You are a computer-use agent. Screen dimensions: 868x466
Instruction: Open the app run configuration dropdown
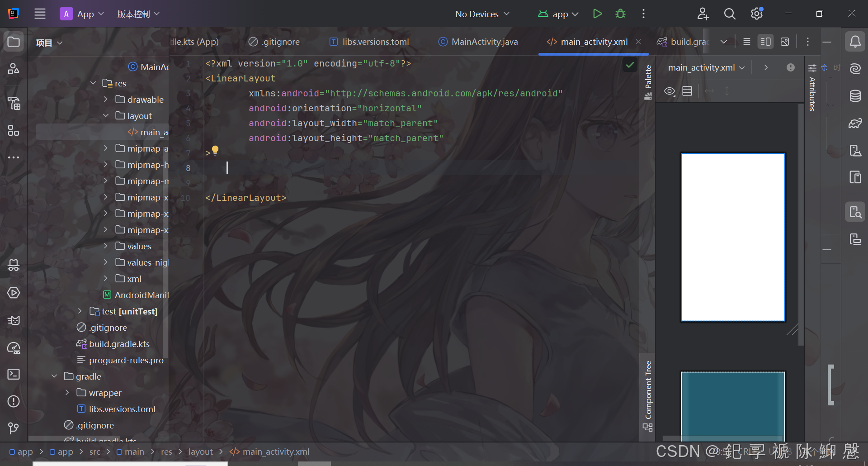click(x=558, y=14)
